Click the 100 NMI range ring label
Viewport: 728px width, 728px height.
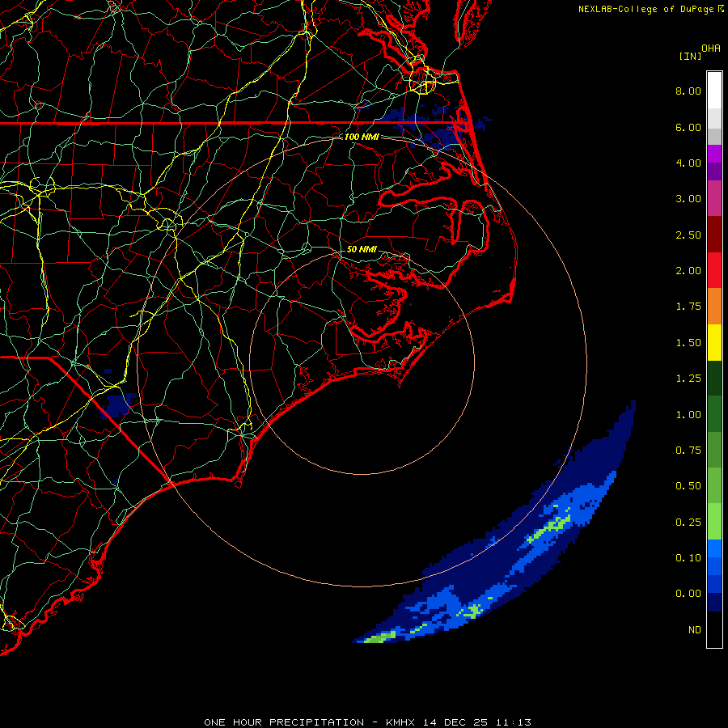(x=362, y=137)
